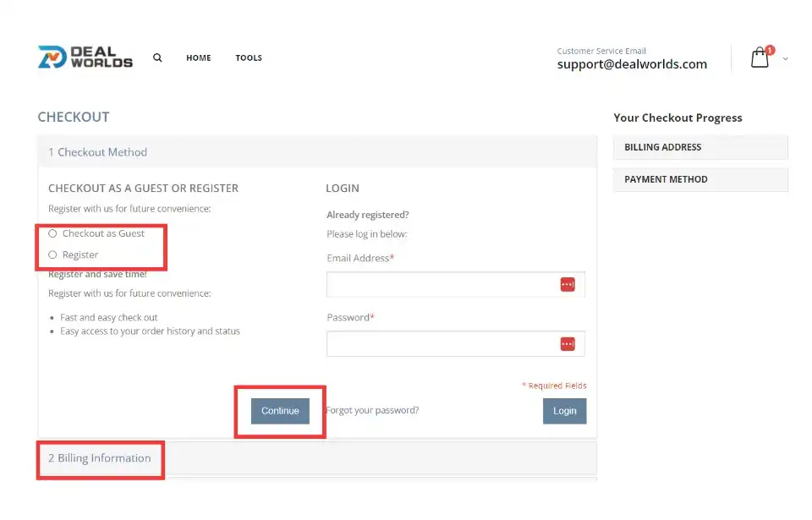Click the Deal Worlds logo

85,57
